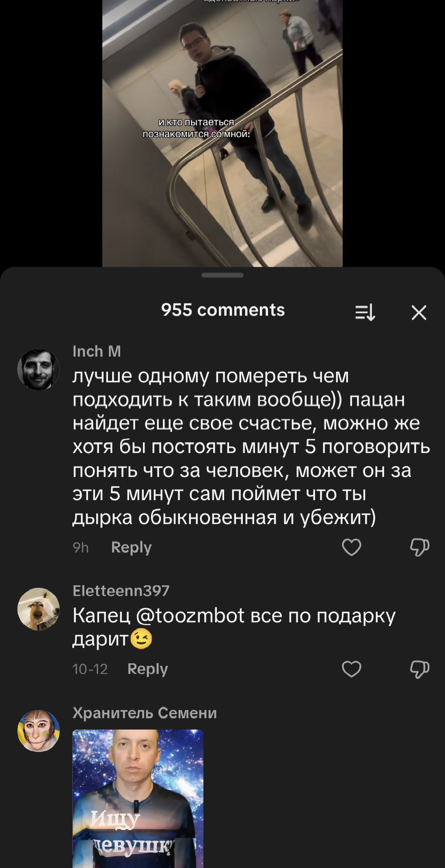Tap the video preview above the comments
This screenshot has height=868, width=445.
click(222, 133)
